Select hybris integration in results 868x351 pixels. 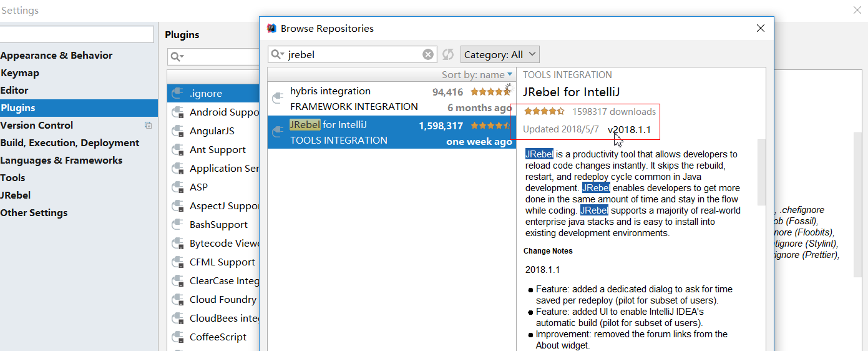click(x=392, y=99)
